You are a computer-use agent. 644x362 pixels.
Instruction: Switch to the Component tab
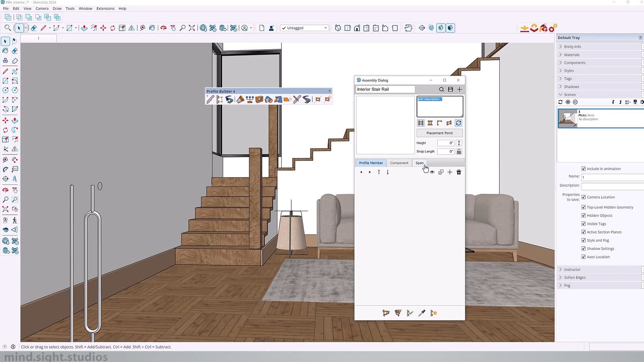[399, 163]
